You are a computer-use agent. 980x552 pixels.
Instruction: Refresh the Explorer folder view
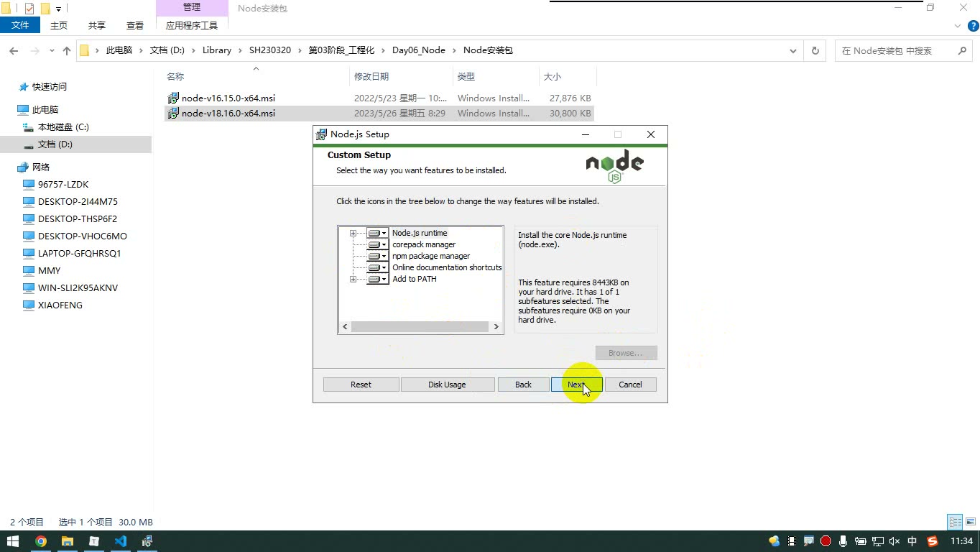point(815,50)
